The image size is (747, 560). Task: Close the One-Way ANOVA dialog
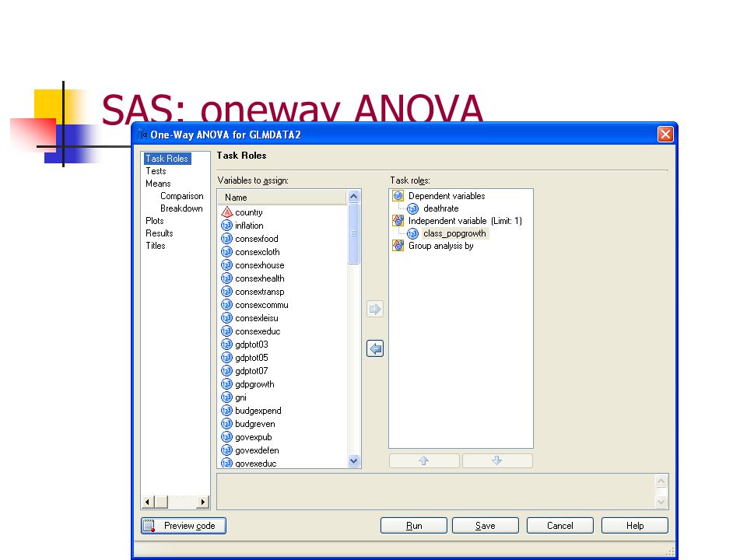[x=665, y=135]
